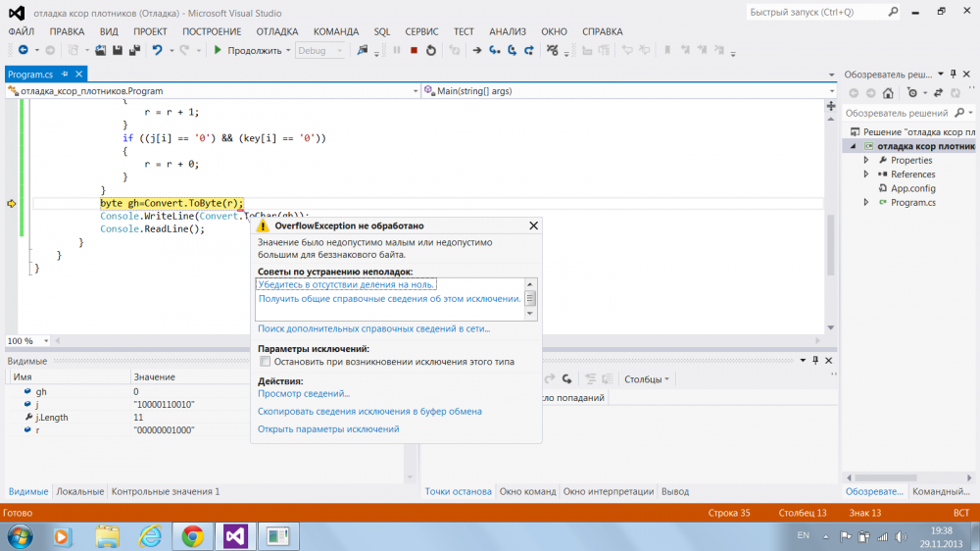Click 'Открыть параметры исключений' link
Screen dimensions: 980x551
coord(328,429)
